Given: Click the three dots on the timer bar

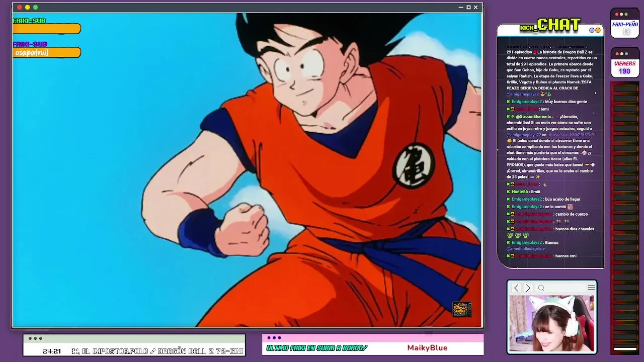Looking at the screenshot, I should tap(35, 338).
